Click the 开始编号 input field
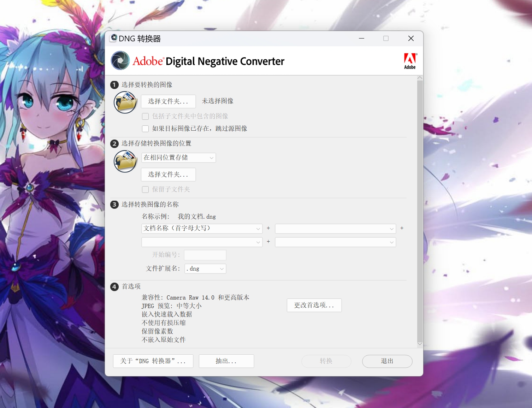This screenshot has width=532, height=408. 205,255
